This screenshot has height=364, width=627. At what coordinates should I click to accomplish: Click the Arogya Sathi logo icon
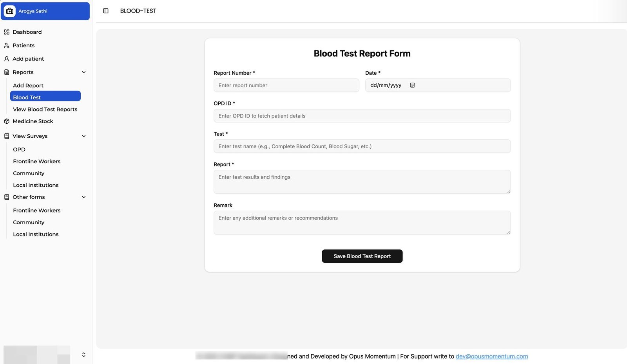10,11
